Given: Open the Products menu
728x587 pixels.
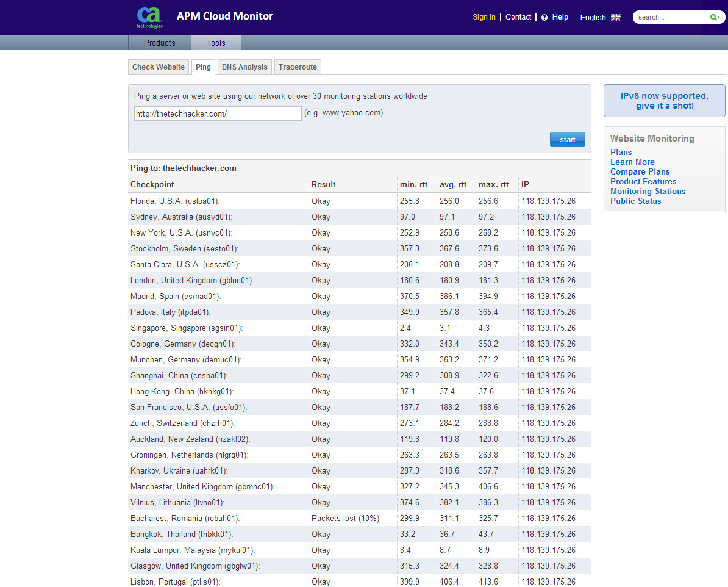Looking at the screenshot, I should click(159, 43).
